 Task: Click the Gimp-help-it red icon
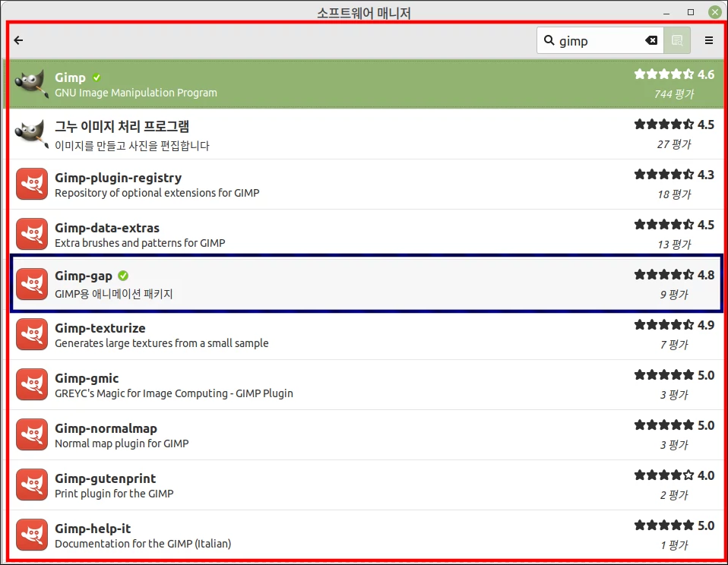click(32, 535)
